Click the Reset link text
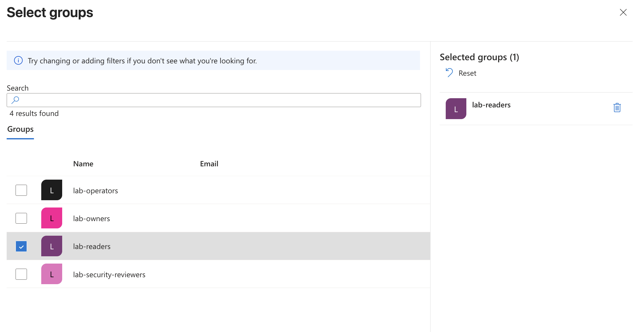 click(467, 73)
